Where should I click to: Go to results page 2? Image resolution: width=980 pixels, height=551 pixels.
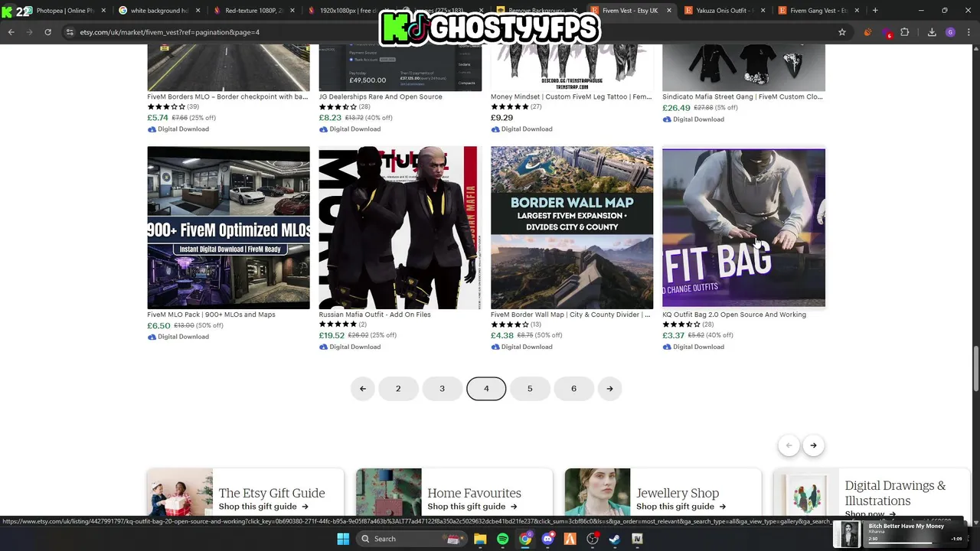pyautogui.click(x=398, y=389)
